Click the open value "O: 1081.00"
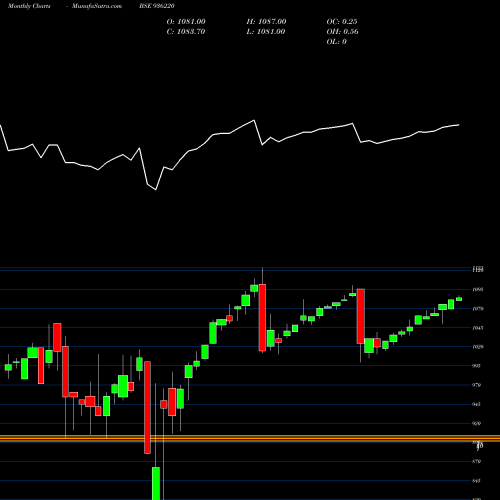 [x=186, y=22]
